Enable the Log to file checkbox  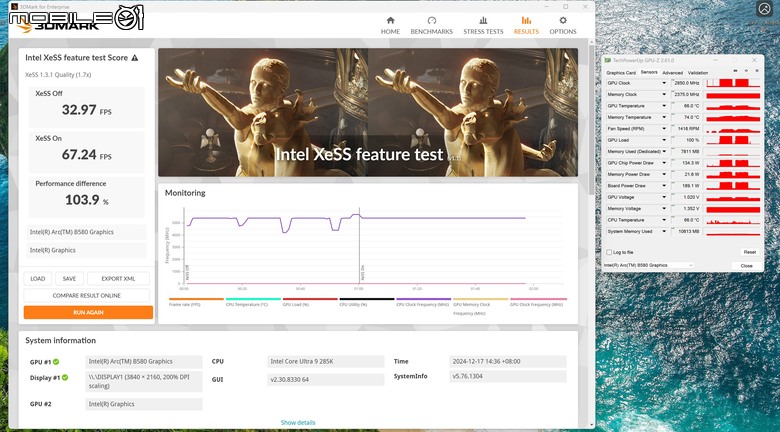[x=609, y=252]
